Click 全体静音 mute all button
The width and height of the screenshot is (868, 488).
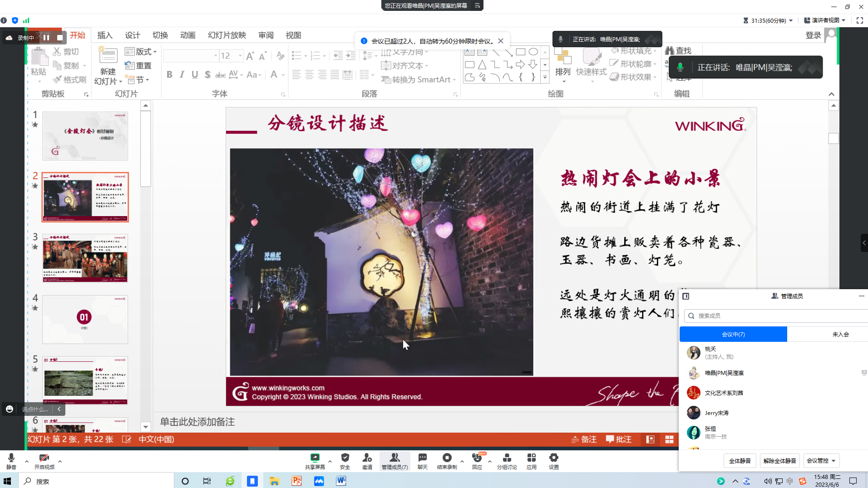740,461
